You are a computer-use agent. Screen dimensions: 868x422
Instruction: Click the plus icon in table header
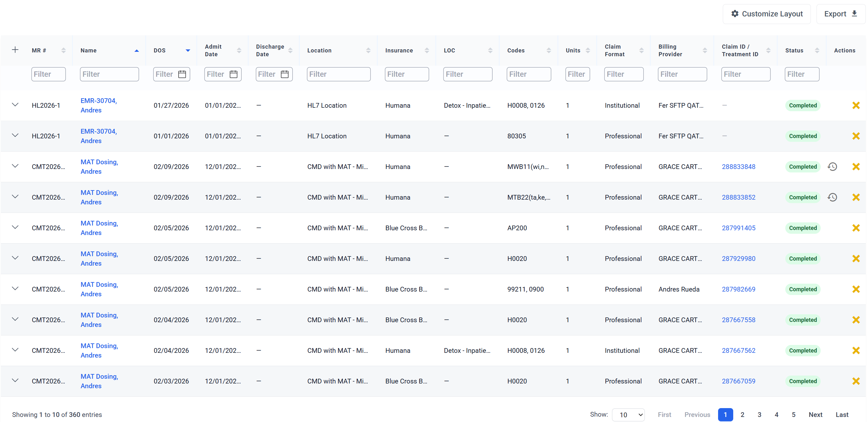[15, 50]
